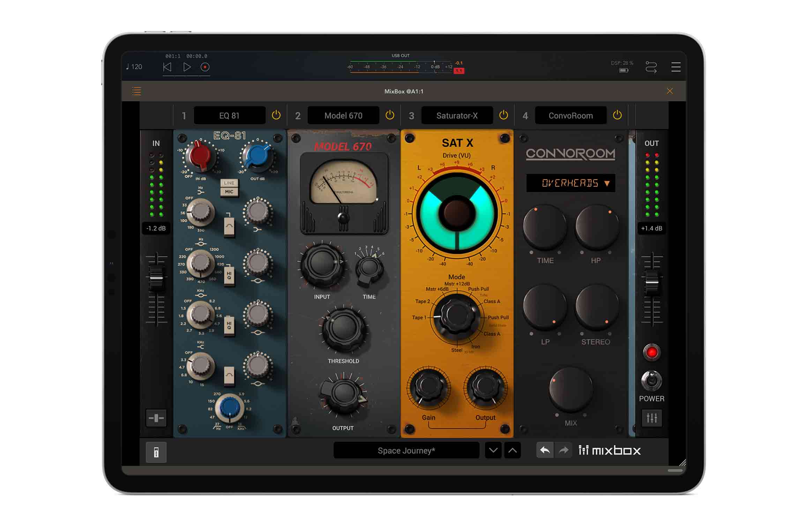Toggle power for ConvoRoom slot
Viewport: 812px width, 527px height.
(x=617, y=115)
